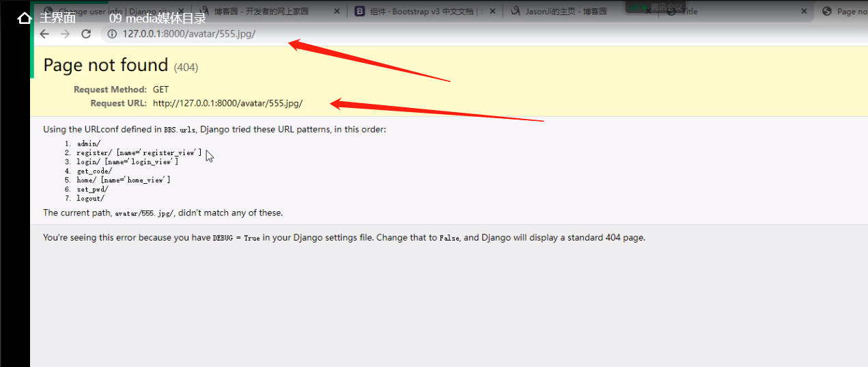This screenshot has width=868, height=367.
Task: Click the logout/ URL pattern
Action: click(90, 198)
